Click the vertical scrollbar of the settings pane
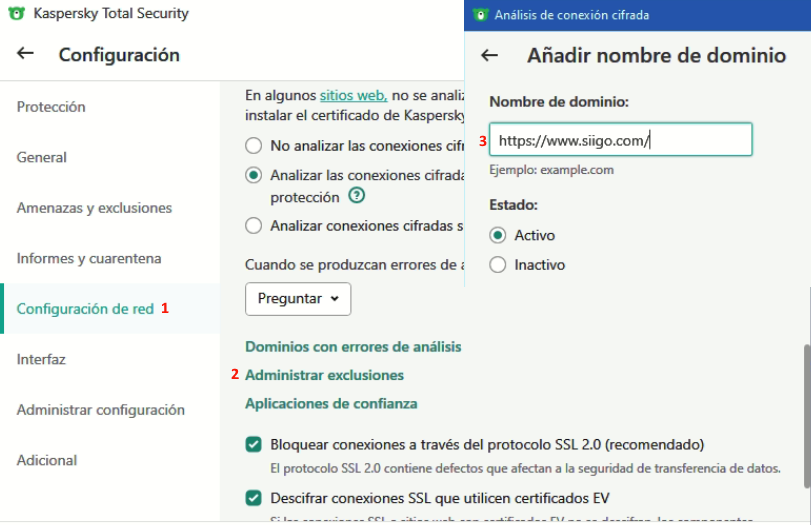Viewport: 811px width, 525px height. tap(807, 416)
